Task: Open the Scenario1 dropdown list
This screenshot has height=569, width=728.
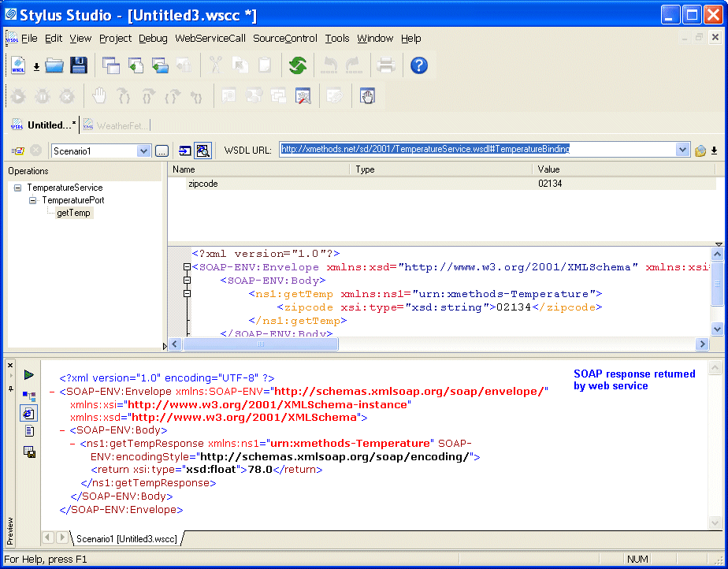Action: click(x=143, y=151)
